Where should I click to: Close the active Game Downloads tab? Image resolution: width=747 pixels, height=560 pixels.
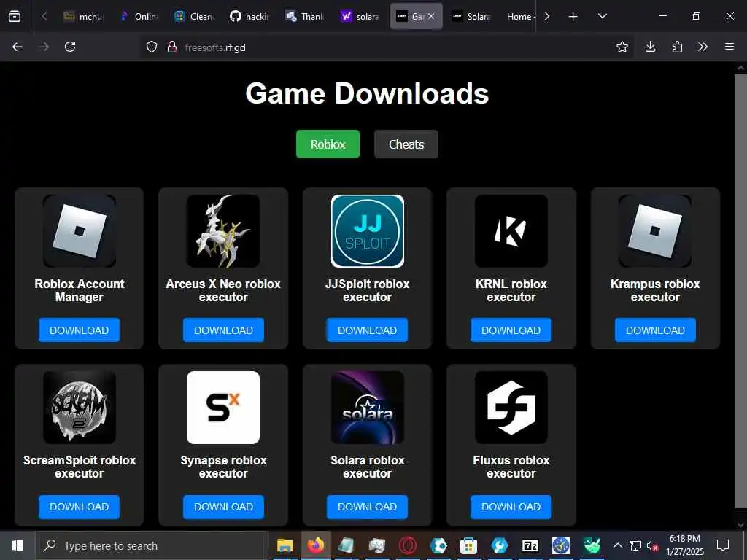(431, 16)
